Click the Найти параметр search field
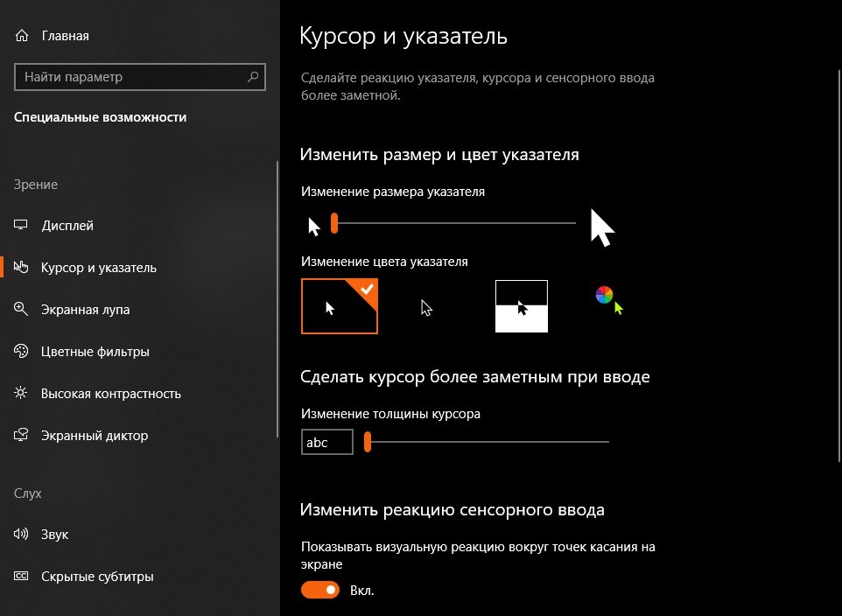The image size is (842, 616). click(131, 77)
